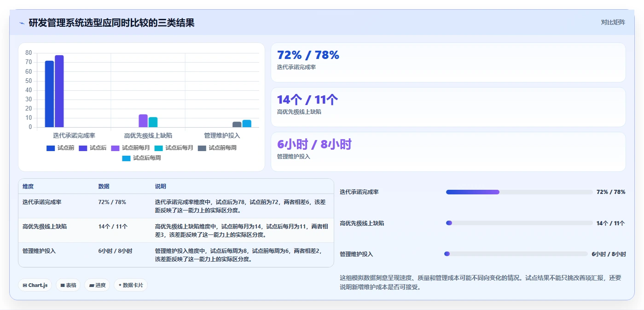Toggle the 试点前每月 legend entry

[x=130, y=148]
